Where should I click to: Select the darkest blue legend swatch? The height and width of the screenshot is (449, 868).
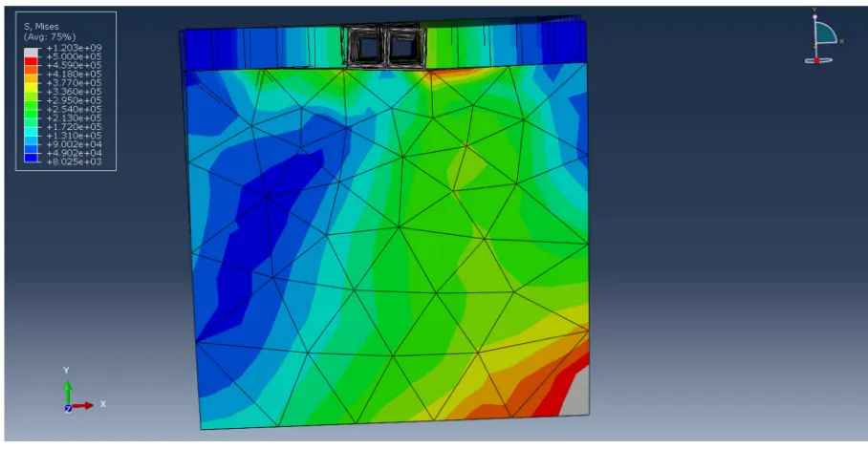[x=31, y=158]
